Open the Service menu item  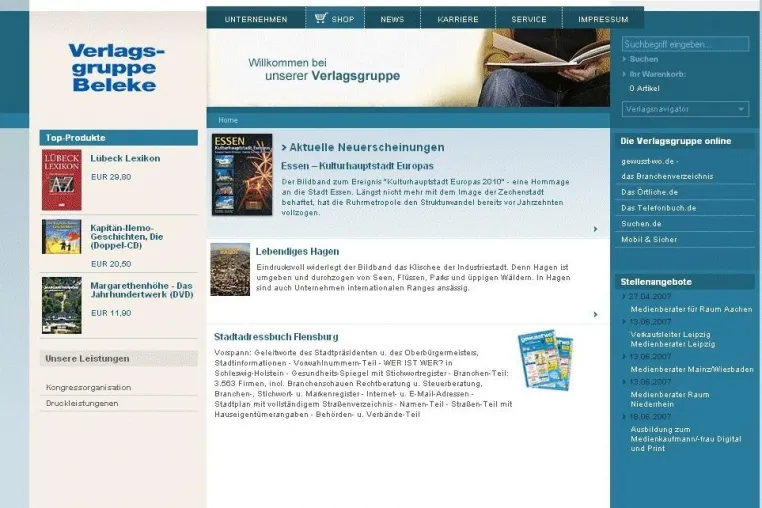click(x=529, y=19)
